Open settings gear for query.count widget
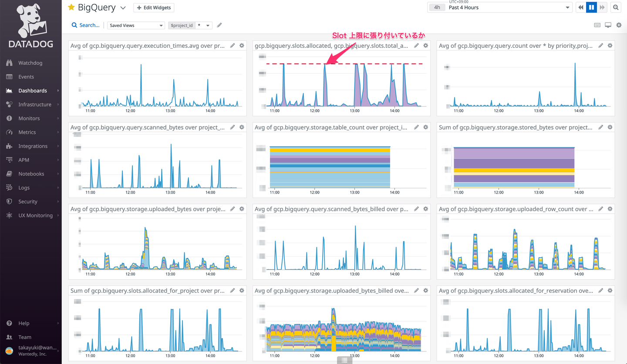Viewport: 627px width, 364px height. click(610, 46)
